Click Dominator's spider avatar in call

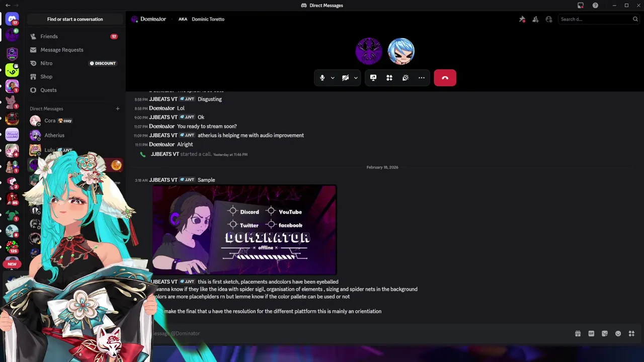tap(369, 51)
